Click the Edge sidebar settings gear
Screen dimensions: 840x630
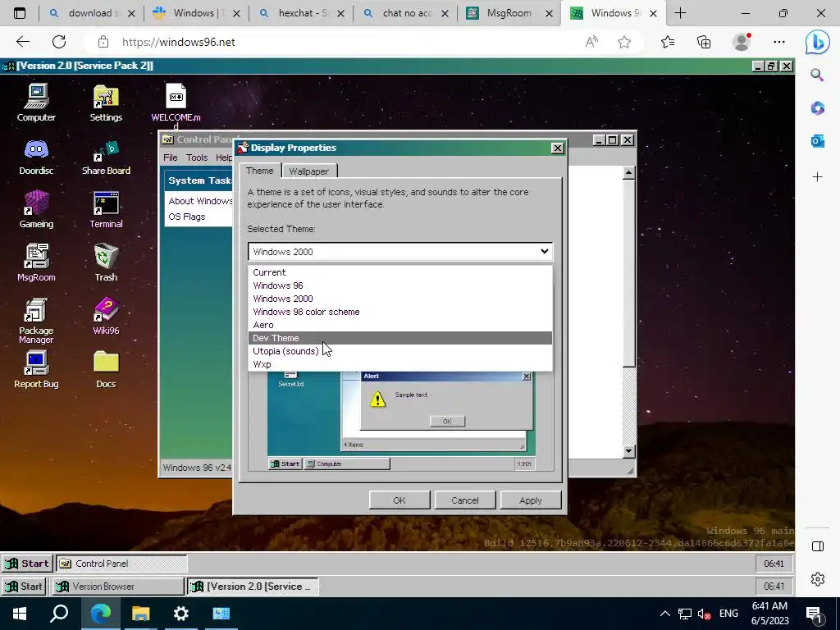coord(818,578)
